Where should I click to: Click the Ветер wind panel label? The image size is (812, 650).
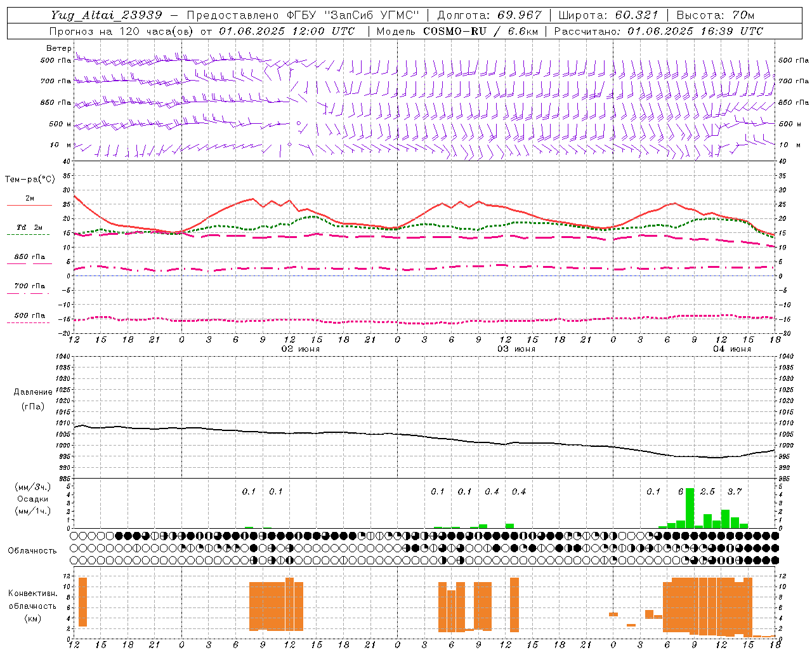[x=58, y=48]
